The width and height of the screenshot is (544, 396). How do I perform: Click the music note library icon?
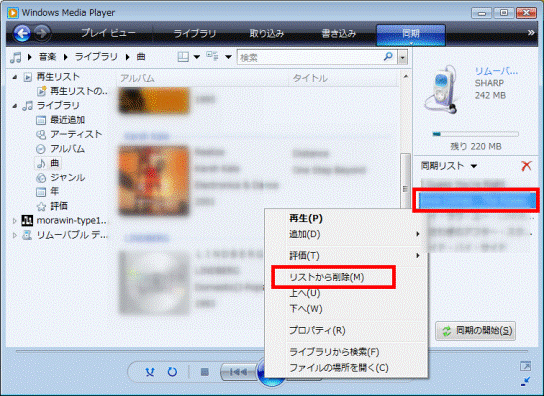tap(16, 57)
